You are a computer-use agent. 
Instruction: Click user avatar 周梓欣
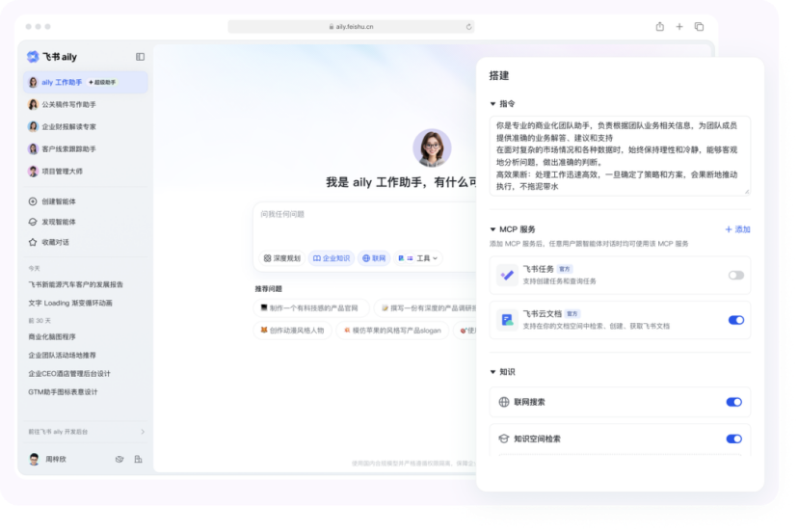coord(34,459)
